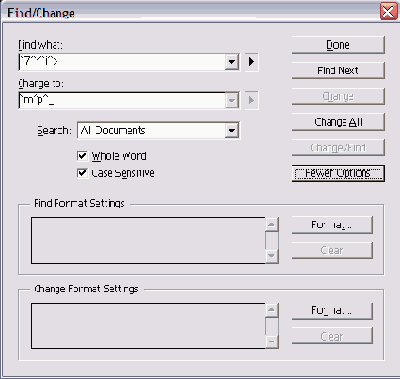Viewport: 400px width, 379px height.
Task: Click the Find Next button
Action: tap(338, 70)
